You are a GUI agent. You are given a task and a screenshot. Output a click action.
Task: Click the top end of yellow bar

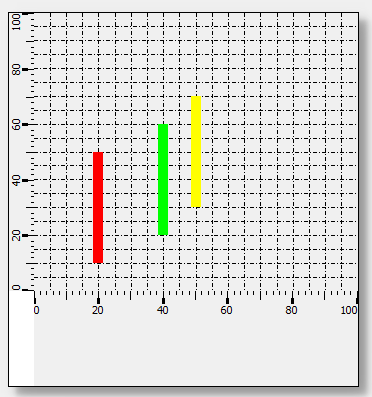coord(196,97)
